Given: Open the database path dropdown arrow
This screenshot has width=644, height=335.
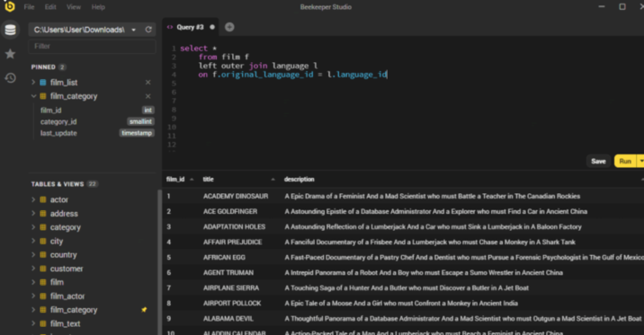Looking at the screenshot, I should 133,30.
